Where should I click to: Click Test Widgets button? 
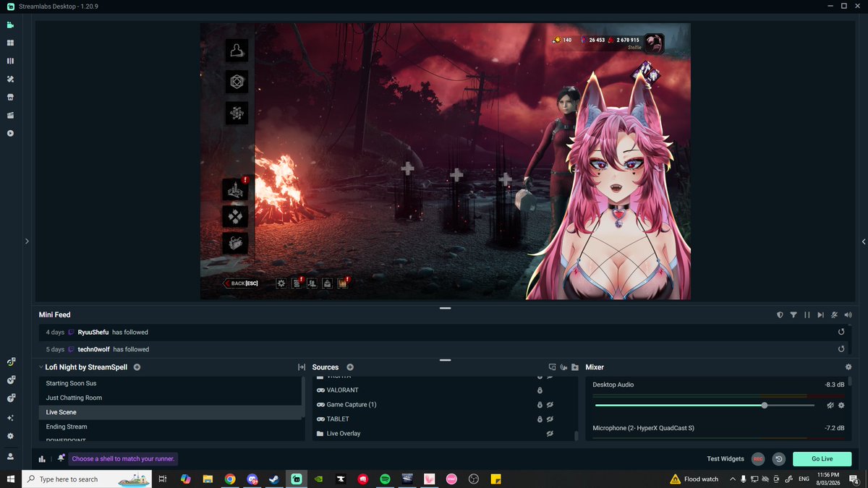[726, 459]
